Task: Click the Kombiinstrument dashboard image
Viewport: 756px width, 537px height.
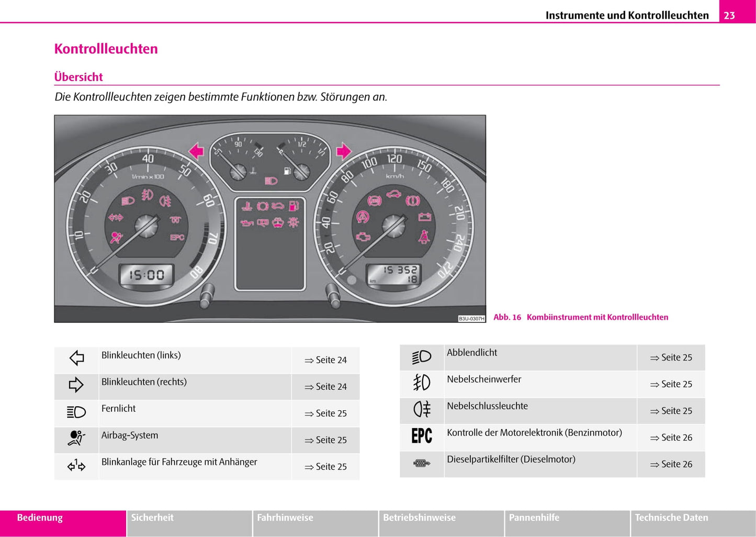Action: (x=270, y=219)
